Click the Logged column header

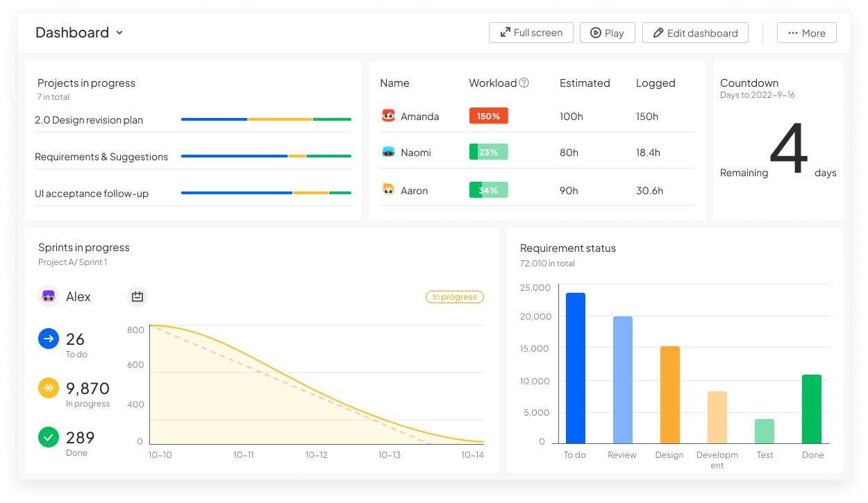pos(656,83)
